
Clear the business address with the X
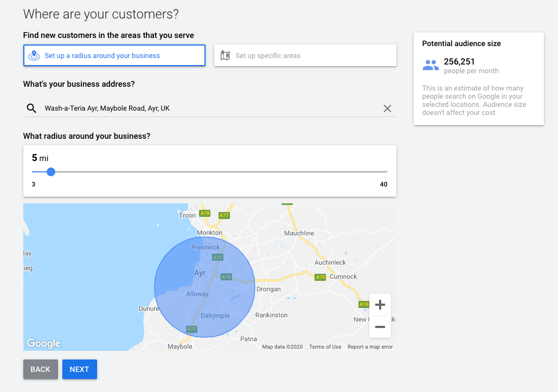click(387, 108)
